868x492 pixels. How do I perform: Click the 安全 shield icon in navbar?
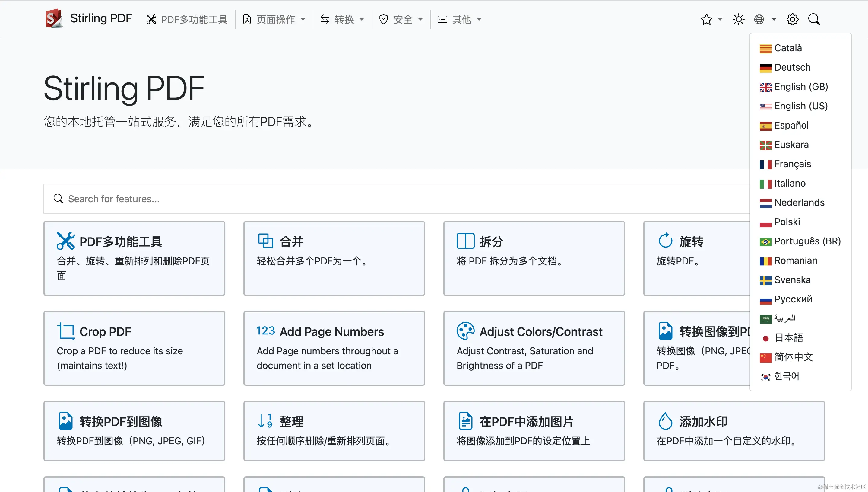tap(384, 20)
